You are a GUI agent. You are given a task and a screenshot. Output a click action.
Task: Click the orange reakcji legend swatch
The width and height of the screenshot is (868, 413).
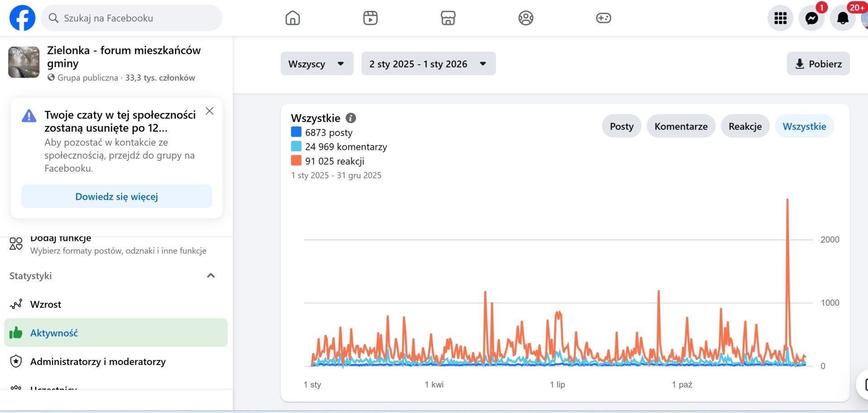[296, 161]
